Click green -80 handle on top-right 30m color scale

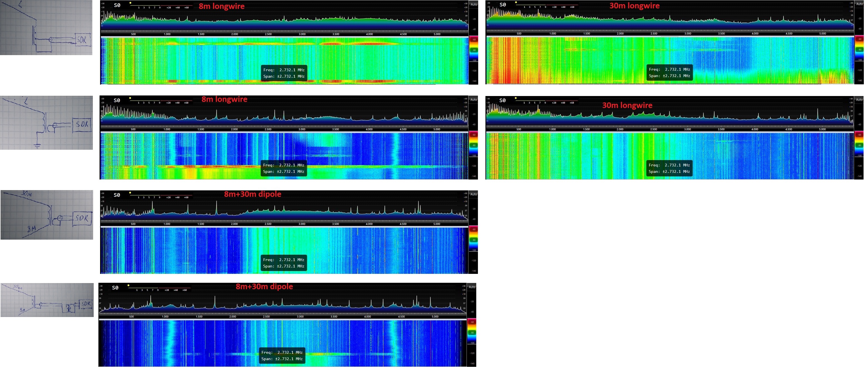click(860, 50)
